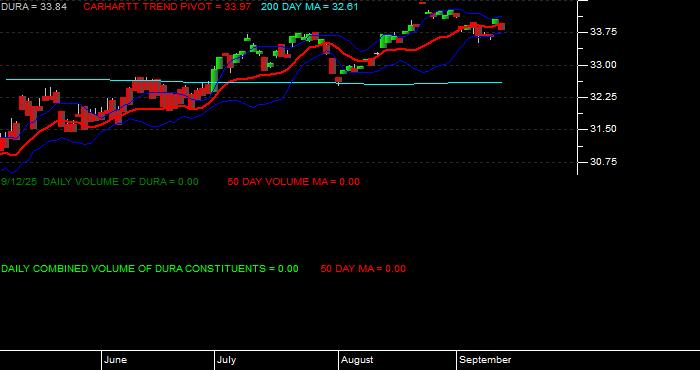The height and width of the screenshot is (370, 700).
Task: Click the 30.75 price axis label
Action: coord(603,162)
